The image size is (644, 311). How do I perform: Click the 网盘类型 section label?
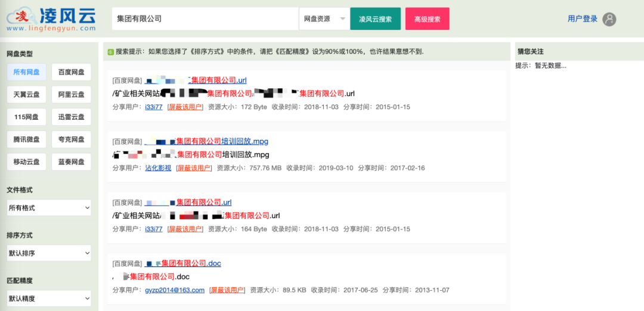tap(20, 54)
